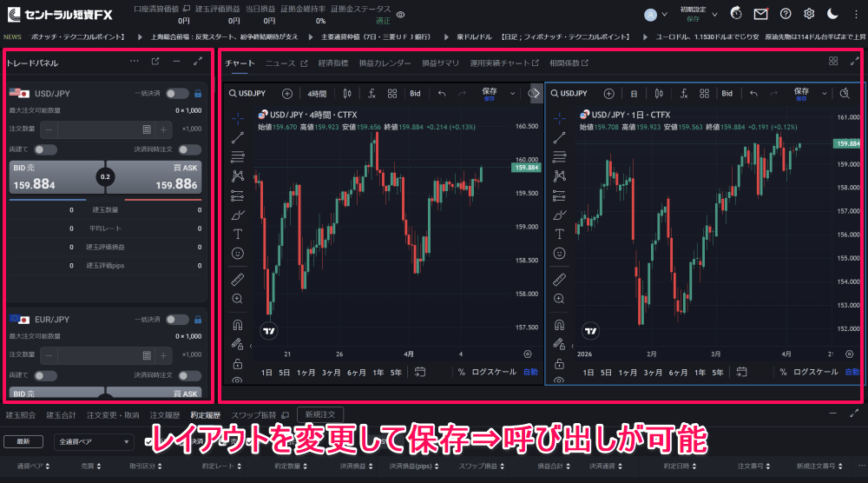Click the 新規注文 button
Screen dimensions: 868x483
point(320,414)
